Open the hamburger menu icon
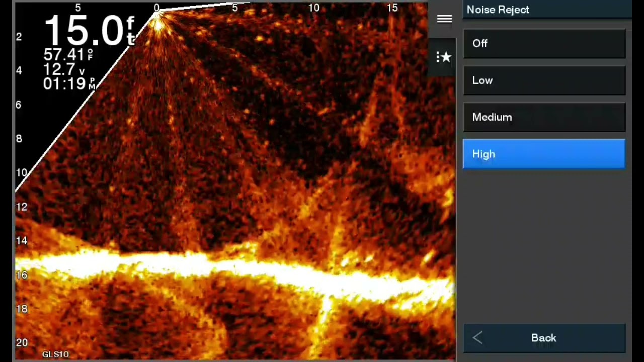The width and height of the screenshot is (644, 362). coord(444,19)
